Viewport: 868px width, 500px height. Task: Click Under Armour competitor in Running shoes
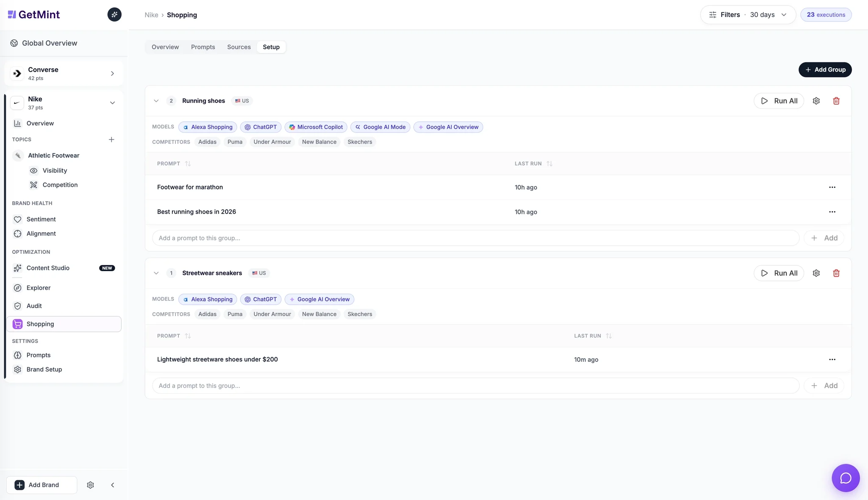tap(272, 142)
